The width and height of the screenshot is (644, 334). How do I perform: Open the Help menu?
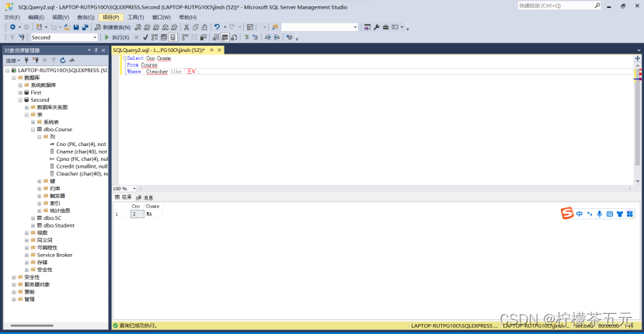pos(188,17)
